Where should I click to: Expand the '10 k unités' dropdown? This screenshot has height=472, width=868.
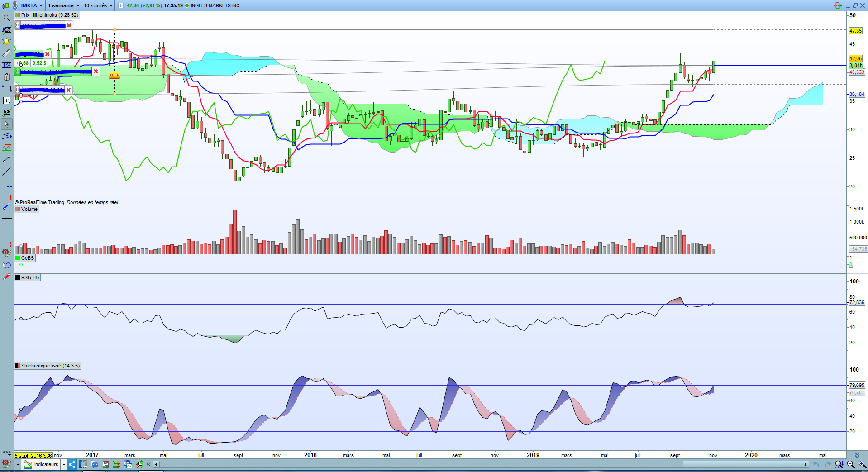tap(98, 5)
